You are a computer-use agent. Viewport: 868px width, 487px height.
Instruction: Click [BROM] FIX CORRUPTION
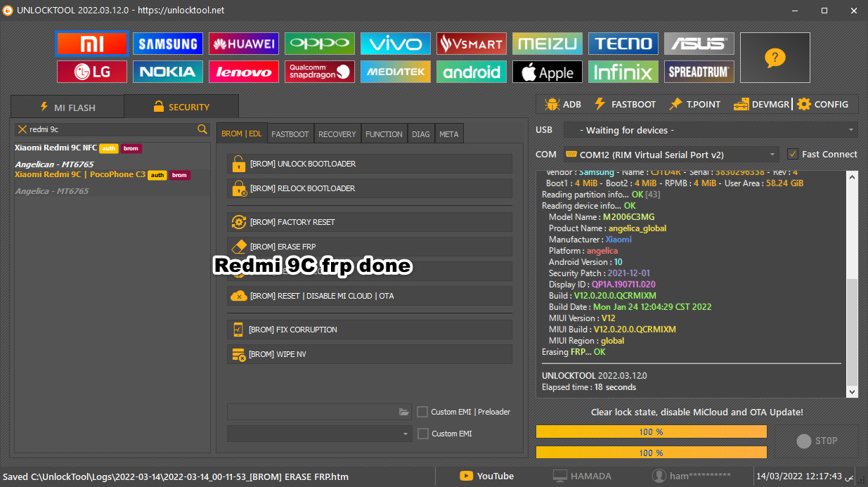[370, 330]
